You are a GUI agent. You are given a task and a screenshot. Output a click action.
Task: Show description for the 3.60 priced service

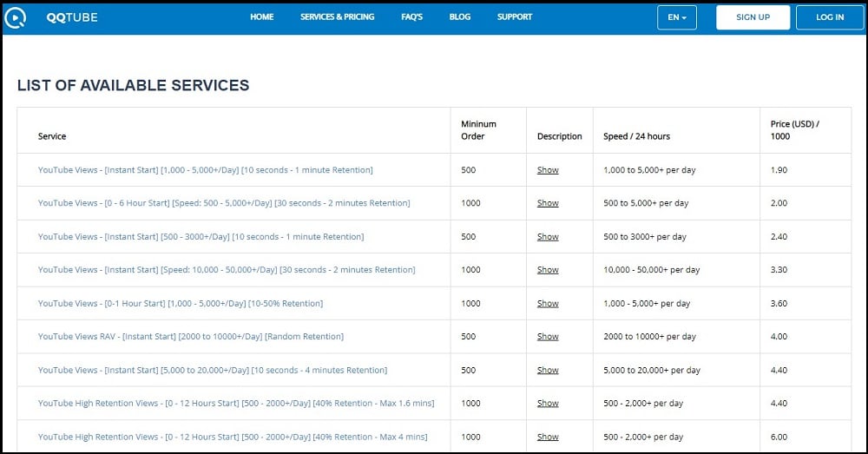548,304
